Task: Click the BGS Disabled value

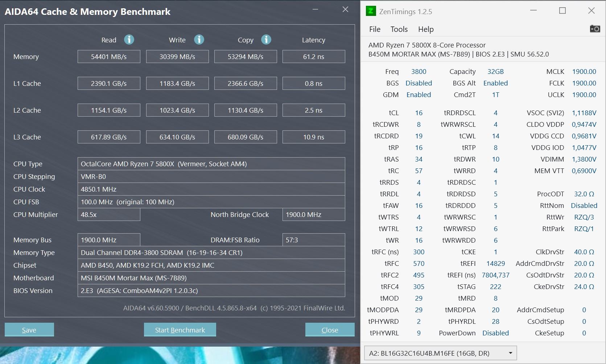Action: tap(419, 83)
